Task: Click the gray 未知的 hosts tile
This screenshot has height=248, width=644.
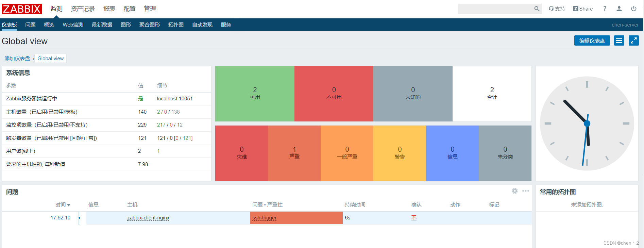Action: pos(413,94)
